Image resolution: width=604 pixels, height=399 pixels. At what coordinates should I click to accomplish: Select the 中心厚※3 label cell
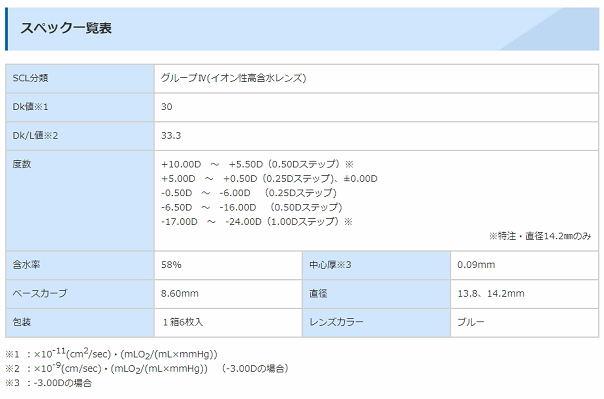pyautogui.click(x=376, y=265)
